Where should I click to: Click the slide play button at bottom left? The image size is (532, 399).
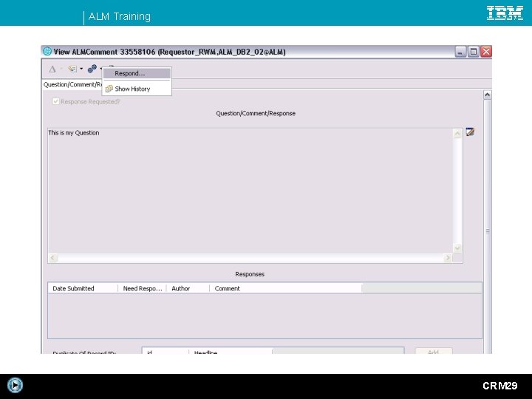15,385
